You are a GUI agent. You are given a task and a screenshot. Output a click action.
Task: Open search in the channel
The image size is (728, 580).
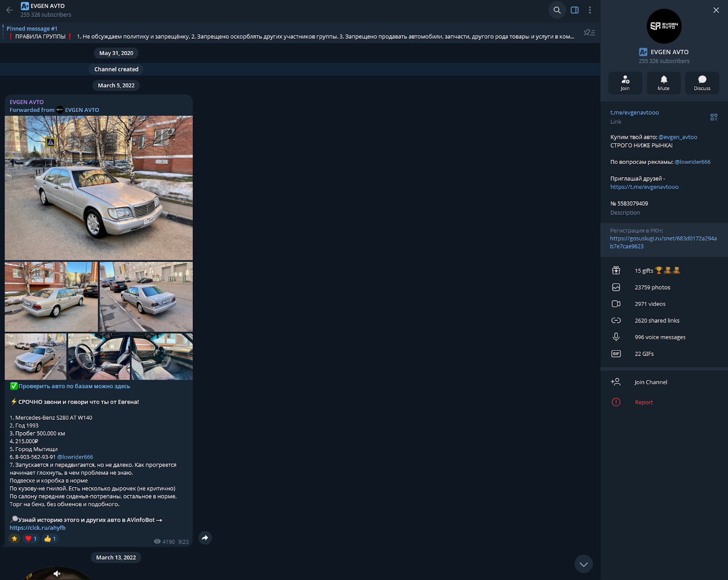tap(557, 10)
